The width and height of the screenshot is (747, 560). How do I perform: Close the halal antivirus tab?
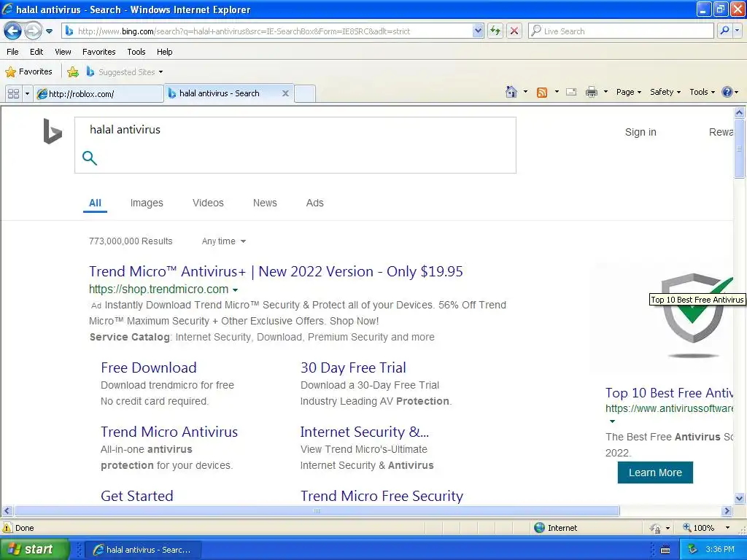click(285, 93)
